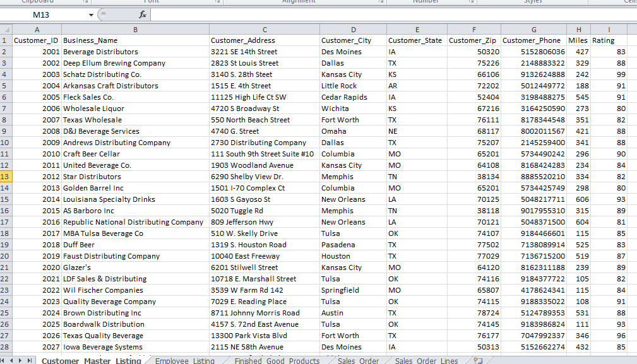Switch to the Customer_Master_Listing sheet tab
This screenshot has width=637, height=364.
[92, 360]
